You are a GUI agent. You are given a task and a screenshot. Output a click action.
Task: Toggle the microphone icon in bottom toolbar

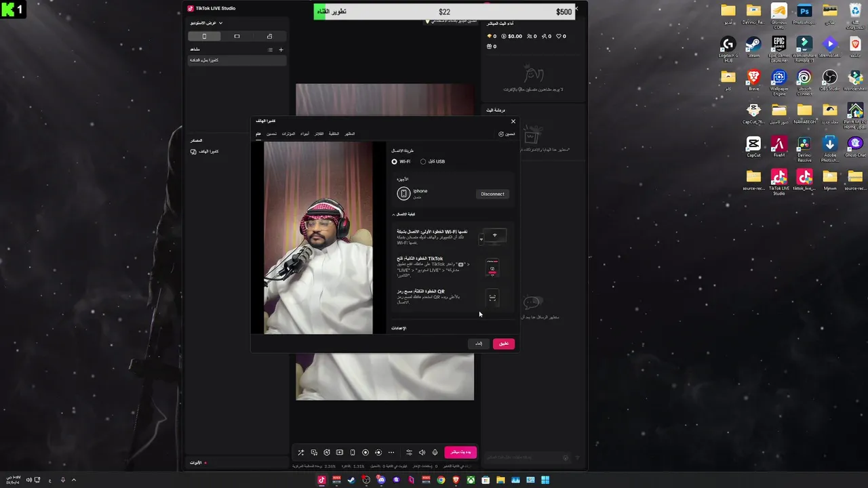[435, 452]
